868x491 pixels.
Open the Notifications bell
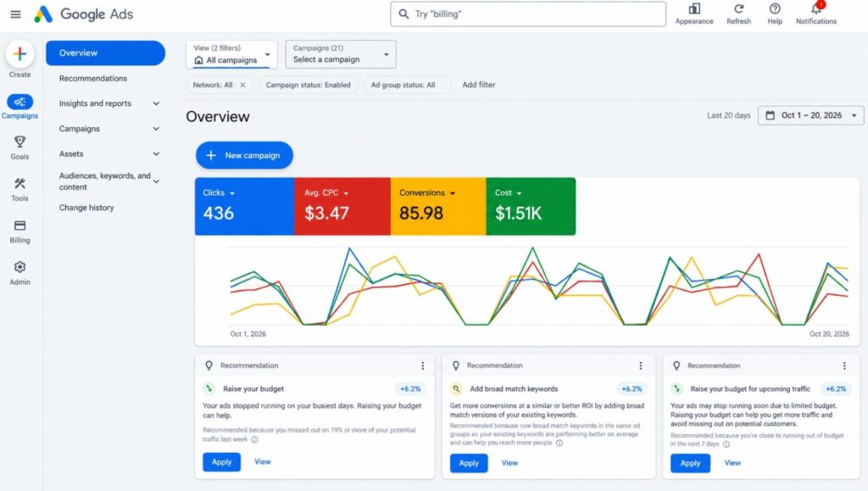[x=816, y=8]
